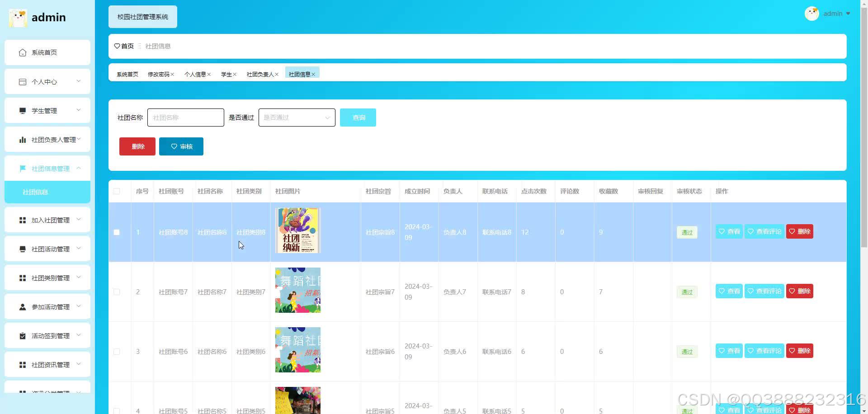
Task: Click the monitor icon beside 学生管理
Action: [x=23, y=111]
